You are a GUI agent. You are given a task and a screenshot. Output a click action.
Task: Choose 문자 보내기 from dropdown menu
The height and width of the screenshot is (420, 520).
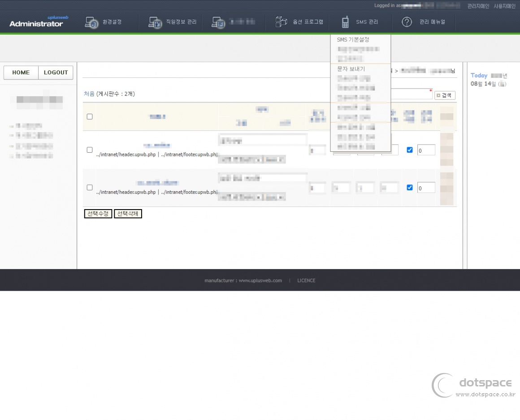351,69
